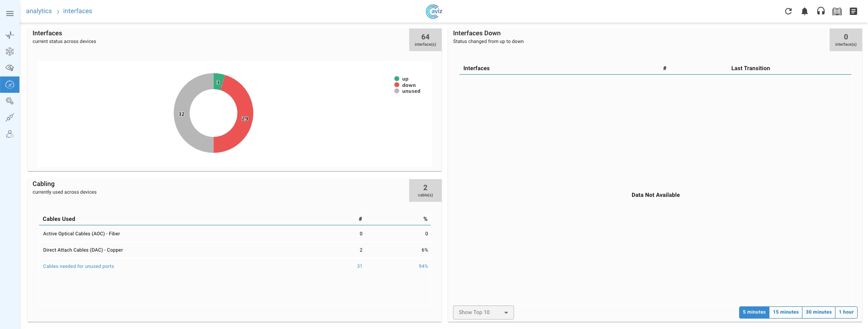The image size is (868, 329).
Task: Click the 'Last Transition' column header
Action: pyautogui.click(x=750, y=68)
